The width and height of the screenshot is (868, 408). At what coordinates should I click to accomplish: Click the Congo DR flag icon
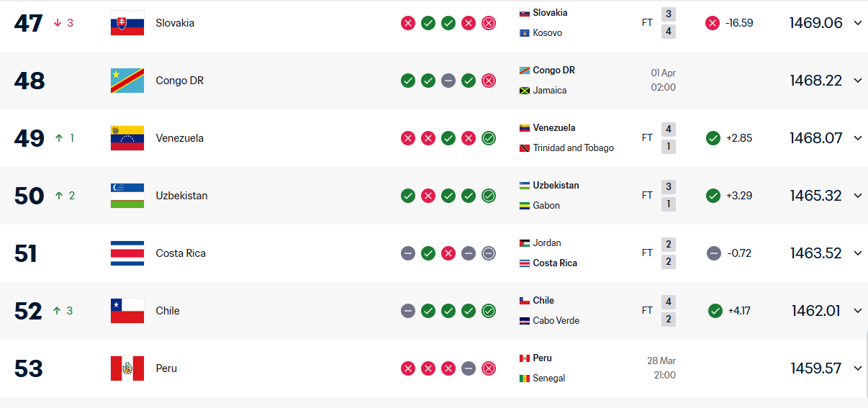(x=127, y=81)
